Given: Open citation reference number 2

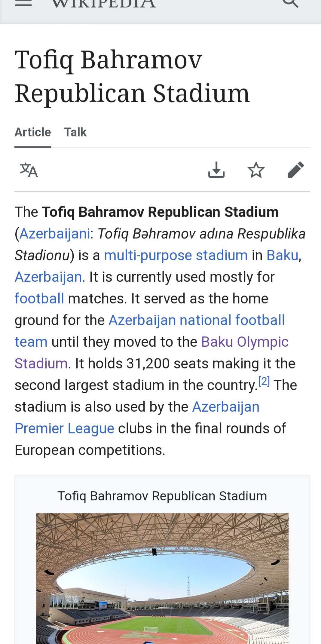Looking at the screenshot, I should click(x=264, y=381).
